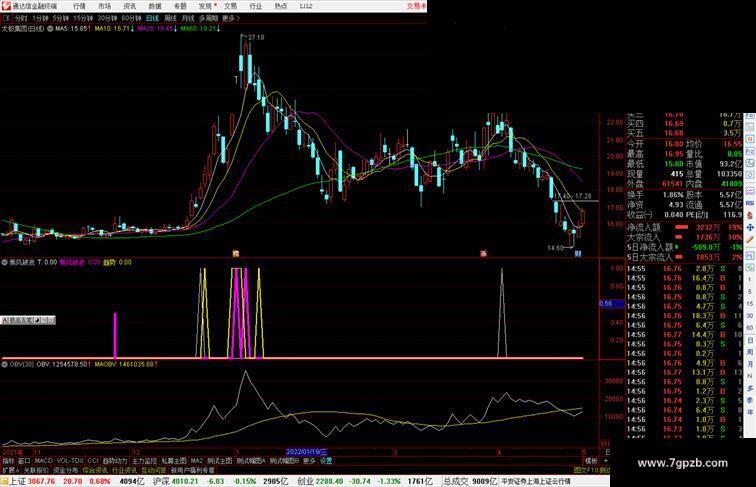
Task: Open the 数据 menu
Action: pos(155,6)
